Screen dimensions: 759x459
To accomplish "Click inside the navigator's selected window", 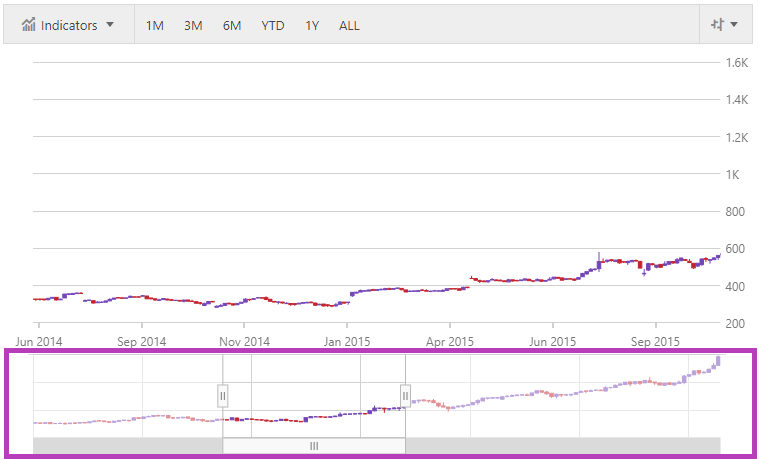I will tap(314, 396).
